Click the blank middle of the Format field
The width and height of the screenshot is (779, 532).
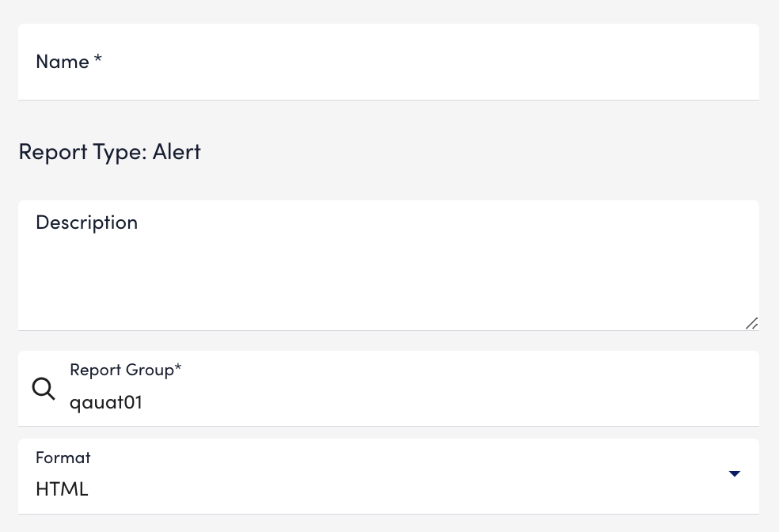[397, 477]
